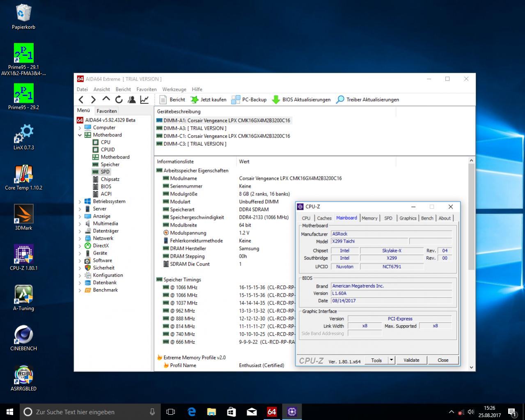Open LinX 0.7.3 desktop shortcut
Image resolution: width=525 pixels, height=420 pixels.
pos(23,137)
